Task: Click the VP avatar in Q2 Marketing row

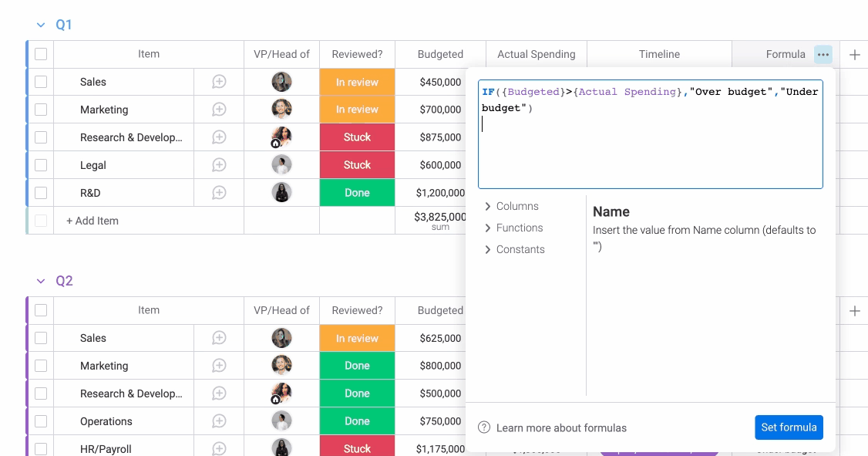Action: [282, 365]
